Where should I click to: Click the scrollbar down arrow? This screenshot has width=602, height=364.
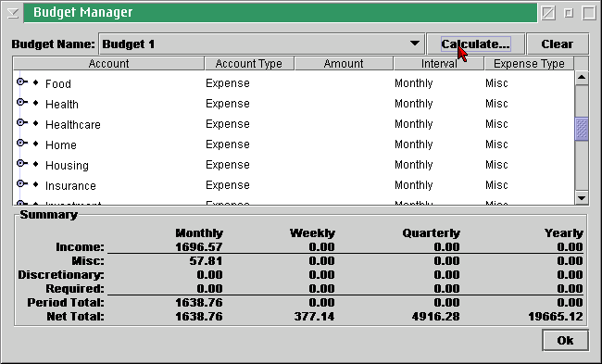(x=582, y=198)
